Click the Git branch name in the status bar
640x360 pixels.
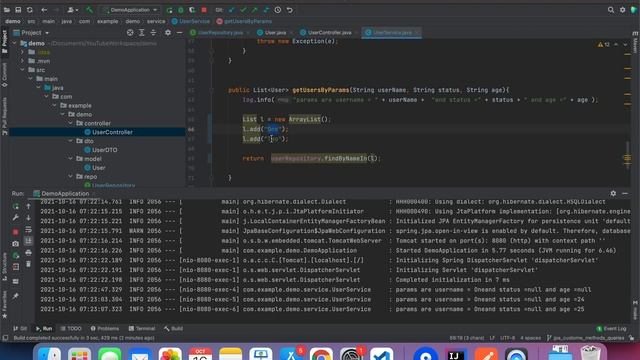click(x=585, y=338)
